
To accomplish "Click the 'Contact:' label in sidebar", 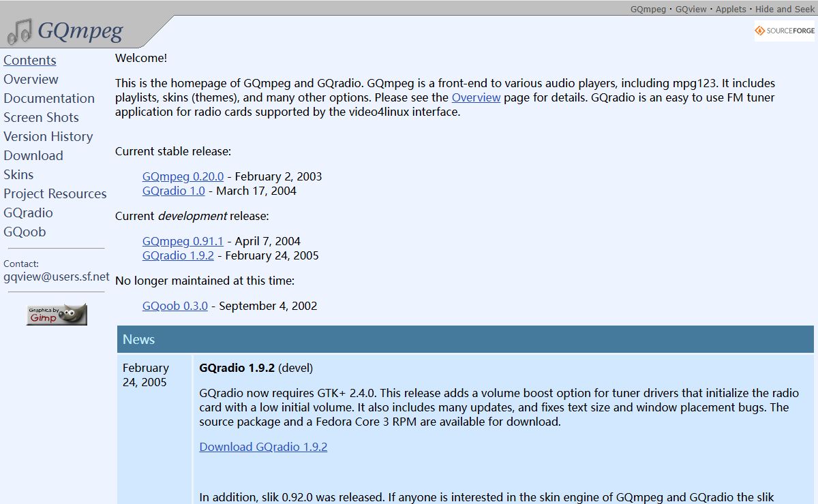I will 21,264.
